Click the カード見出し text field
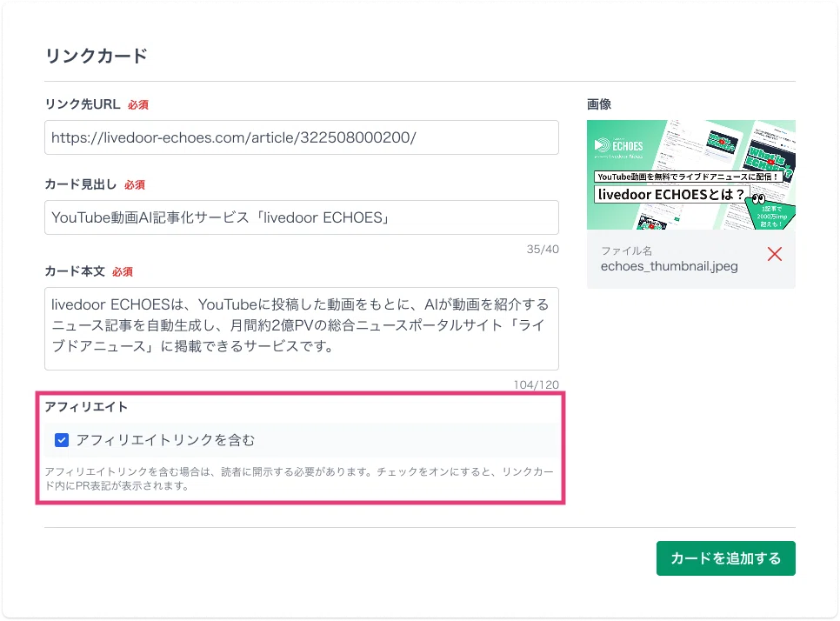Viewport: 840px width, 621px height. (x=301, y=217)
